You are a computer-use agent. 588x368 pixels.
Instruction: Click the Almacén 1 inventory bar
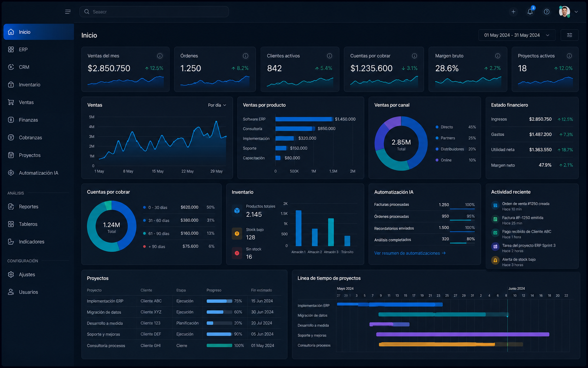[x=298, y=228]
